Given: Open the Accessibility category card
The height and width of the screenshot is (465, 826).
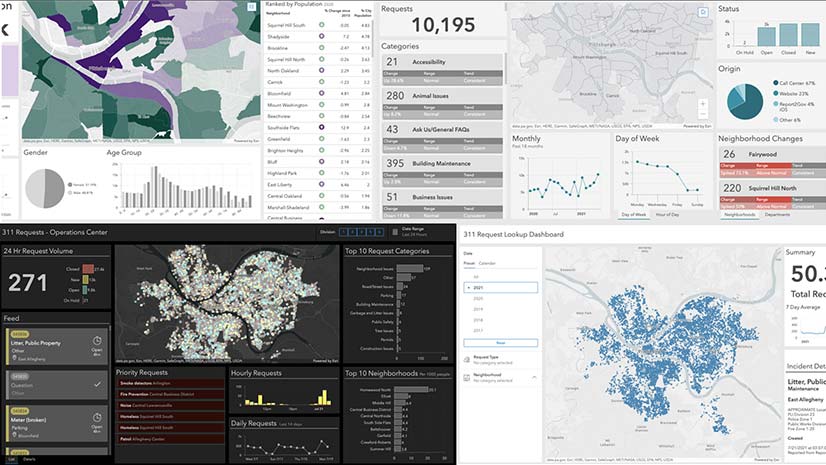Looking at the screenshot, I should coord(442,69).
